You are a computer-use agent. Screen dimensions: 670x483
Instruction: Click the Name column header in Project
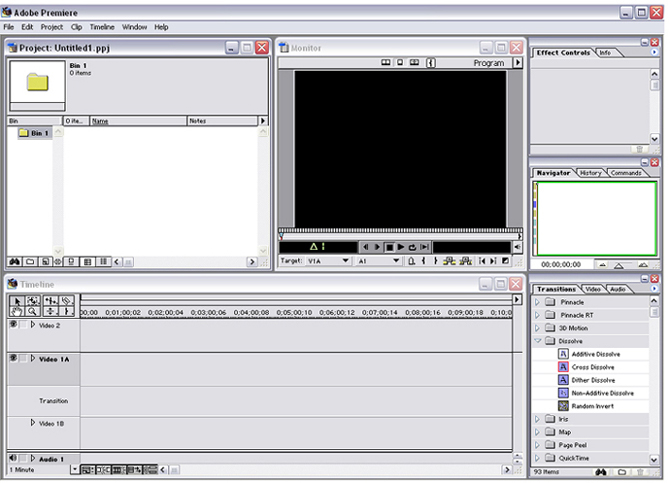click(x=100, y=121)
